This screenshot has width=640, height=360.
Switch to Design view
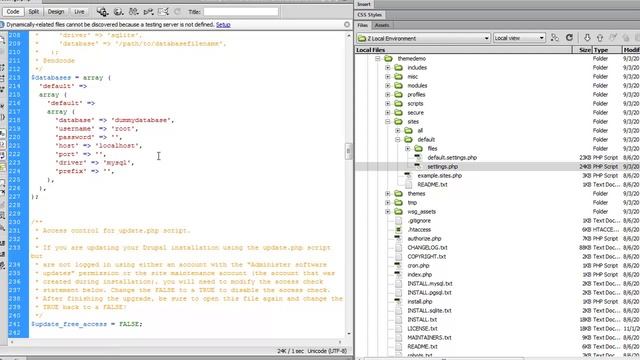[56, 12]
